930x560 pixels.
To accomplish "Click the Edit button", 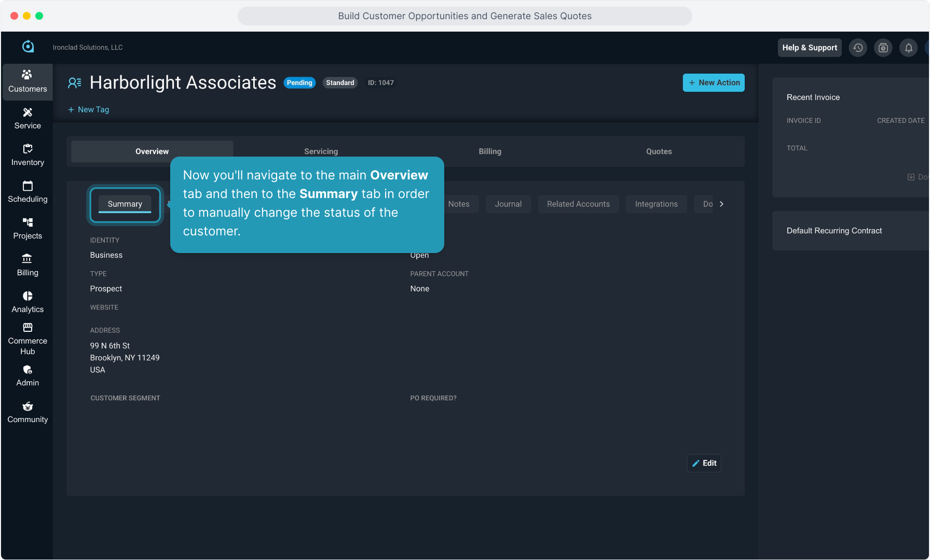I will [704, 463].
